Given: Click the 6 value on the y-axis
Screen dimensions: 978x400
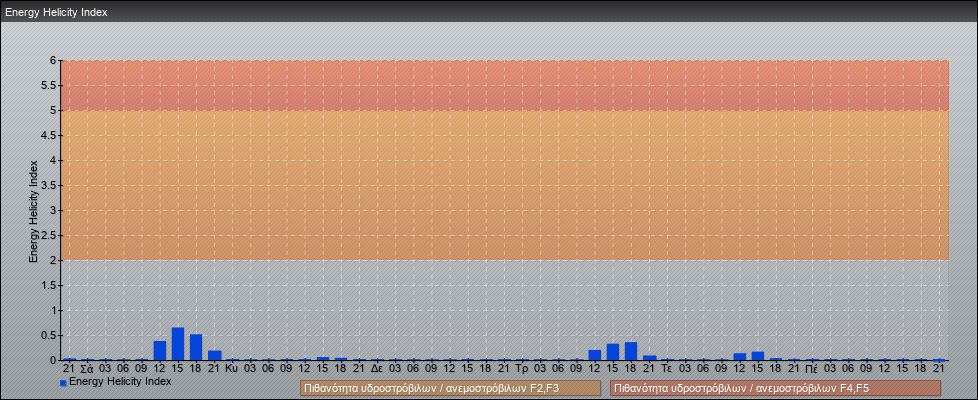Looking at the screenshot, I should click(x=54, y=61).
